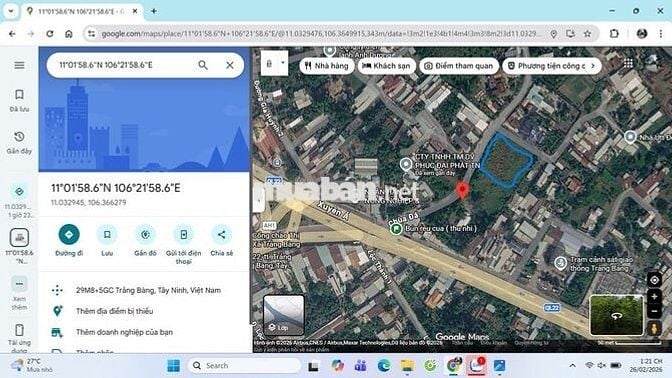Image resolution: width=672 pixels, height=378 pixels.
Task: Open the Đã lưu saved places
Action: click(x=19, y=101)
